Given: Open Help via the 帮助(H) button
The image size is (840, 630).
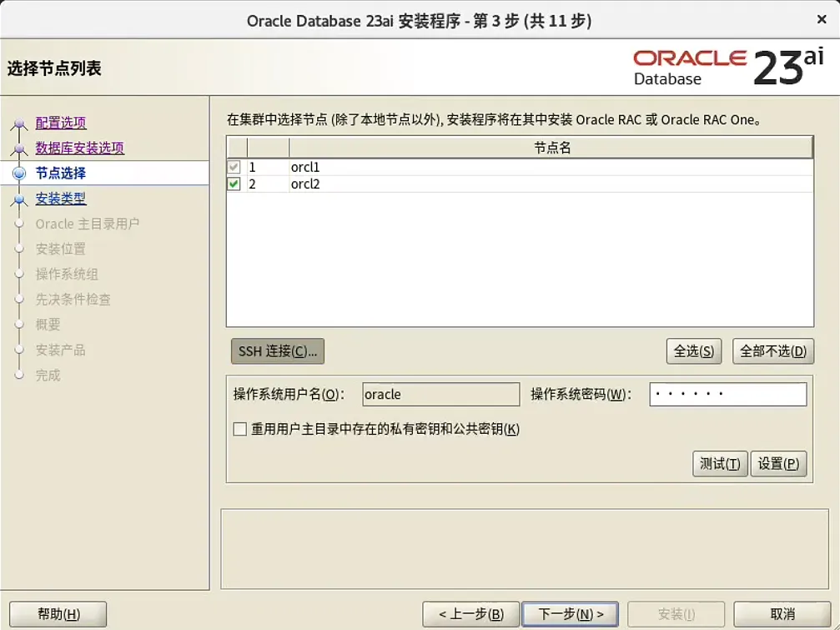Looking at the screenshot, I should tap(57, 613).
